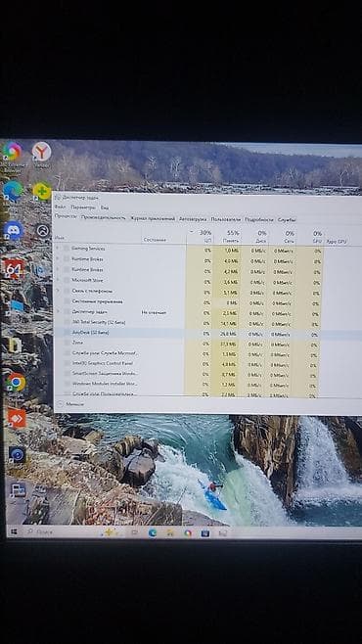
Task: Collapse view with the Меньше button
Action: pos(70,404)
